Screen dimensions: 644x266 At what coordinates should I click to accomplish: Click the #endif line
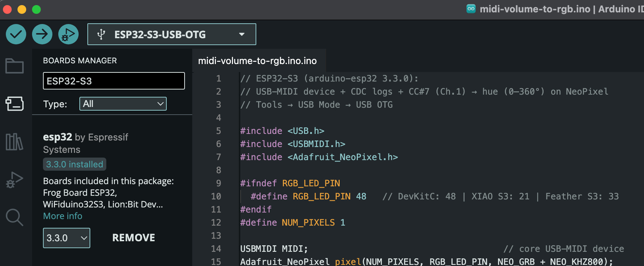pos(256,209)
